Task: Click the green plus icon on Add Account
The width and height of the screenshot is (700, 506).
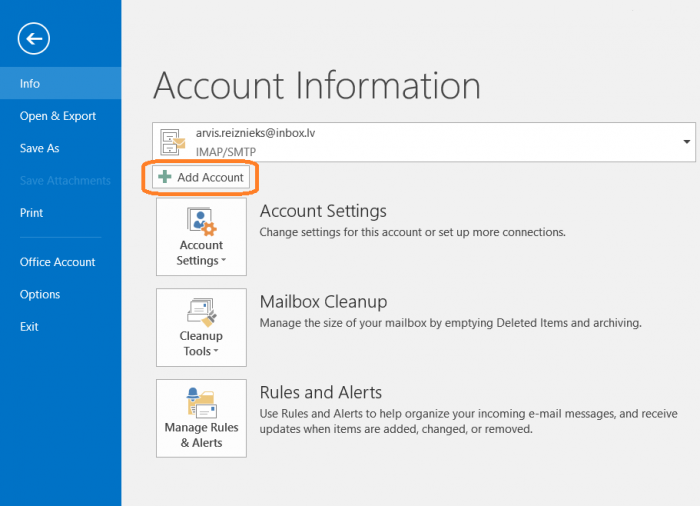Action: coord(165,177)
